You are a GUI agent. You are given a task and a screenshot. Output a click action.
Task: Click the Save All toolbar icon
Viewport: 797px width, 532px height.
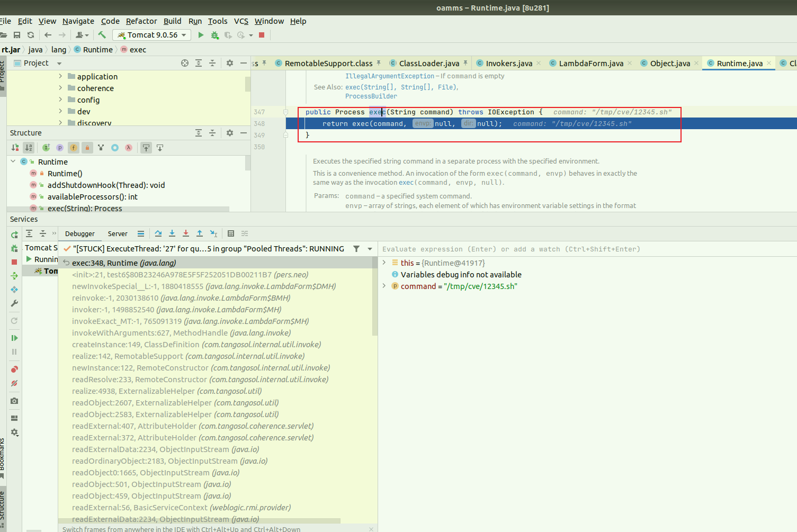tap(17, 35)
